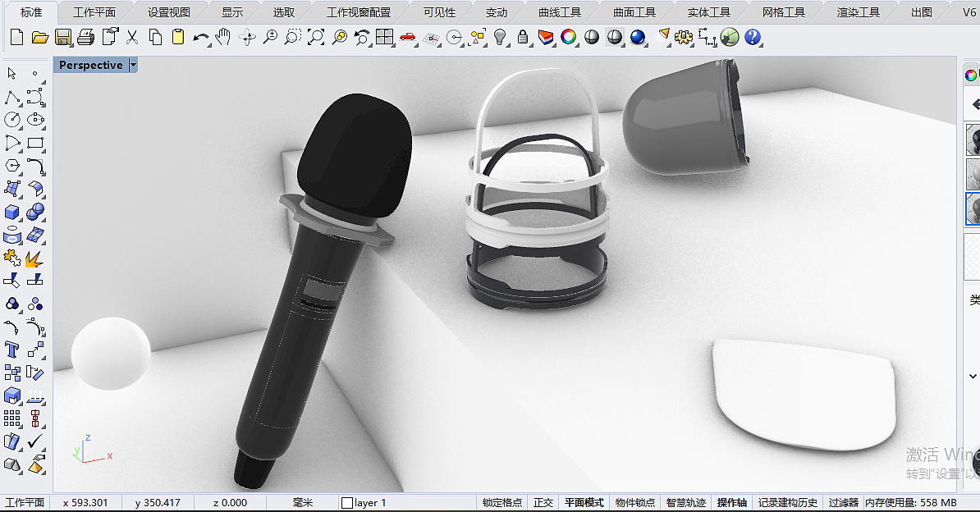This screenshot has width=980, height=512.
Task: Select the Text object tool
Action: (12, 350)
